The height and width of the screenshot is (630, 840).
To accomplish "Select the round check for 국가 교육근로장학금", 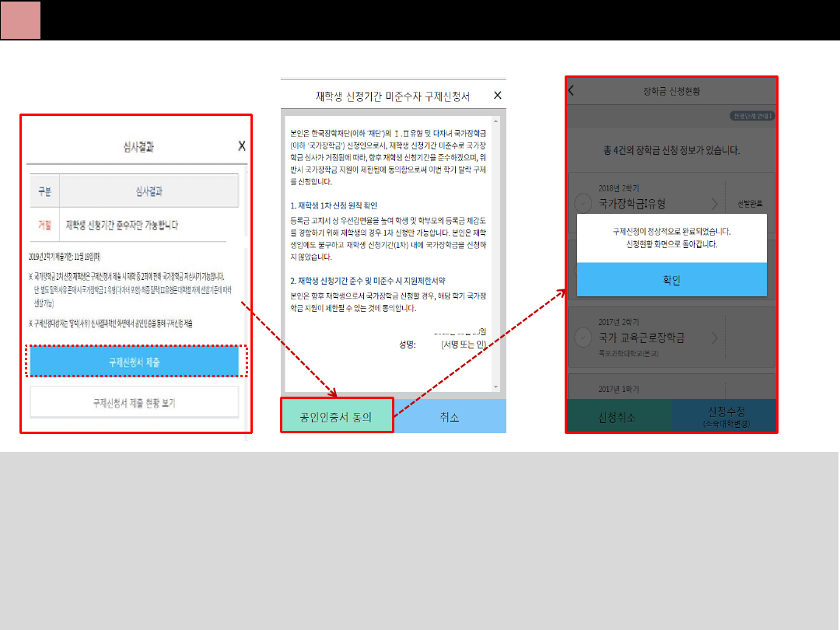I will [583, 338].
